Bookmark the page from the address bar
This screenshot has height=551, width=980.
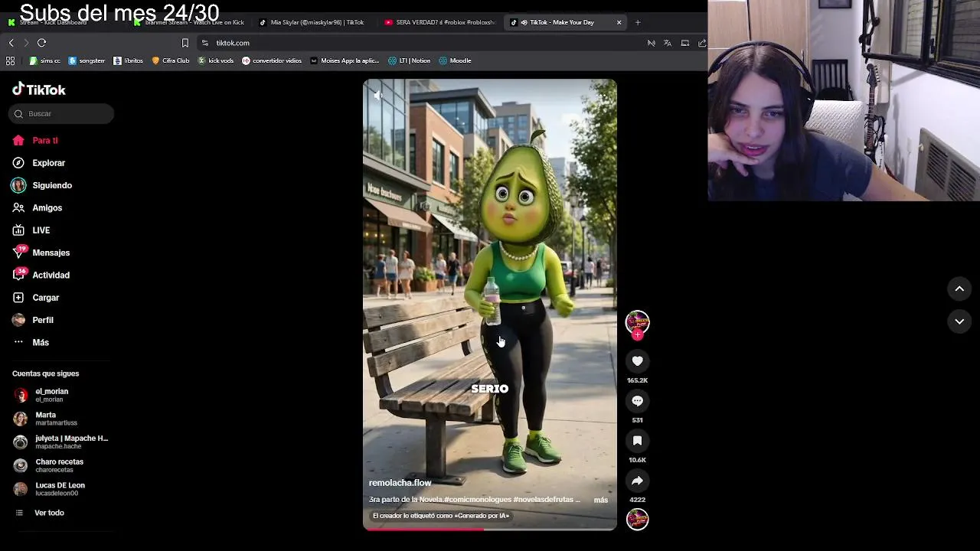[185, 43]
